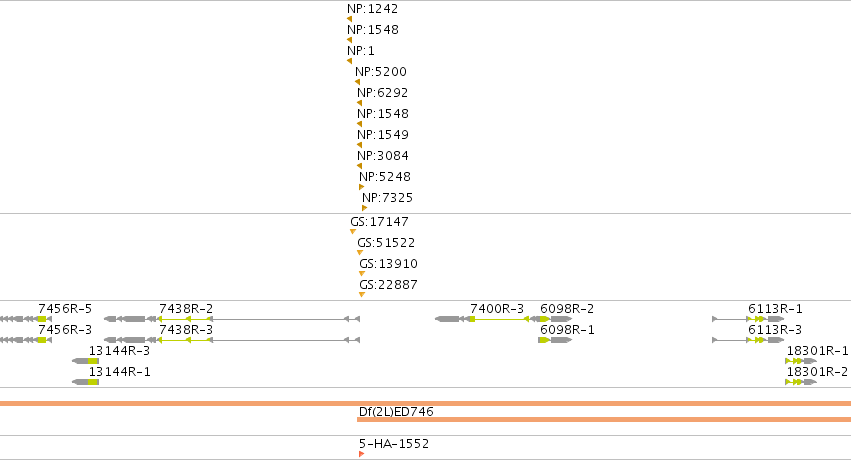Click the down-triangle marker under GS:51522
This screenshot has height=460, width=851.
(x=360, y=253)
